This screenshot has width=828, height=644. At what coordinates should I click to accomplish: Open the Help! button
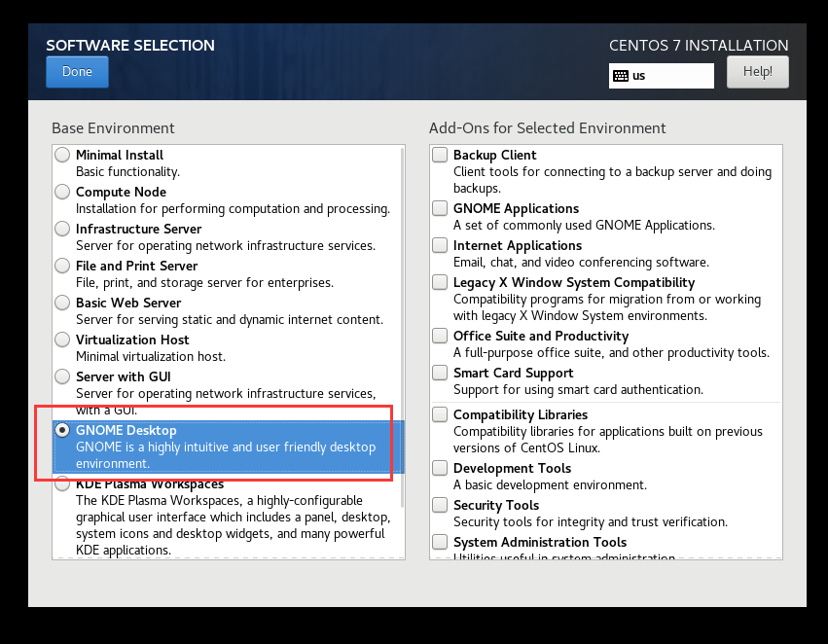pyautogui.click(x=758, y=72)
